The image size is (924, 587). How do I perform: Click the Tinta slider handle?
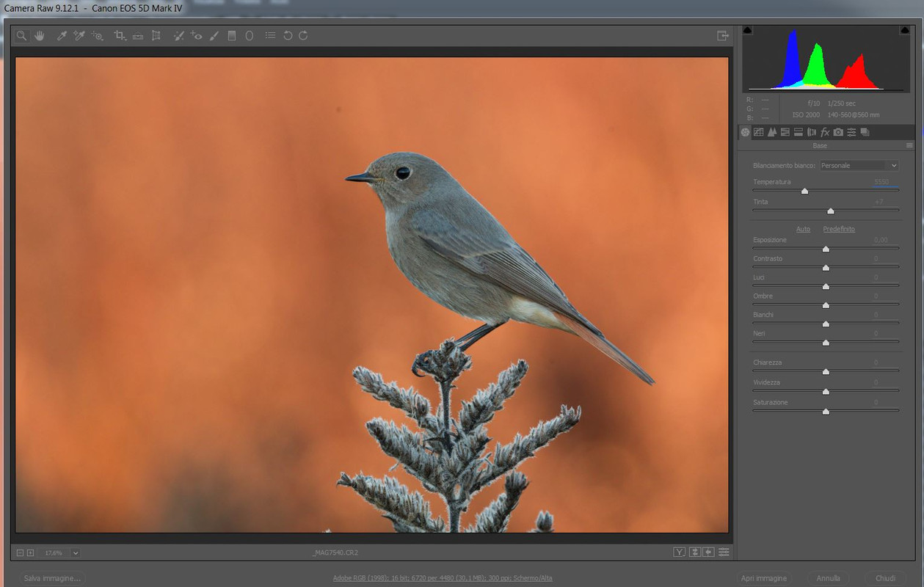point(831,211)
